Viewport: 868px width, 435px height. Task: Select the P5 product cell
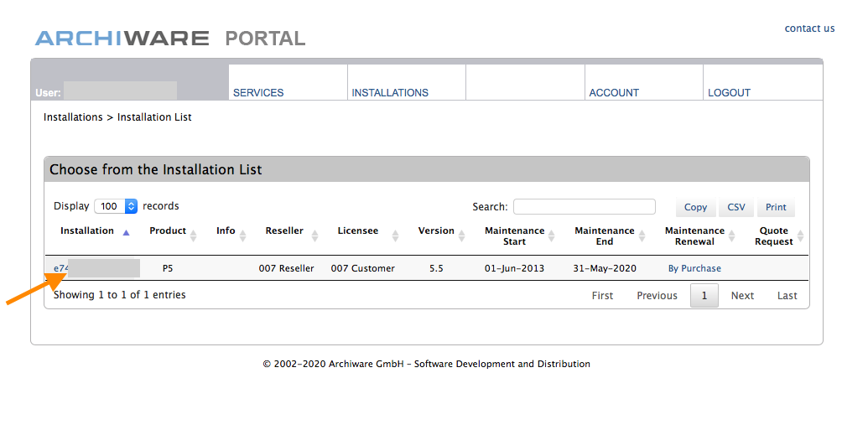click(x=167, y=268)
